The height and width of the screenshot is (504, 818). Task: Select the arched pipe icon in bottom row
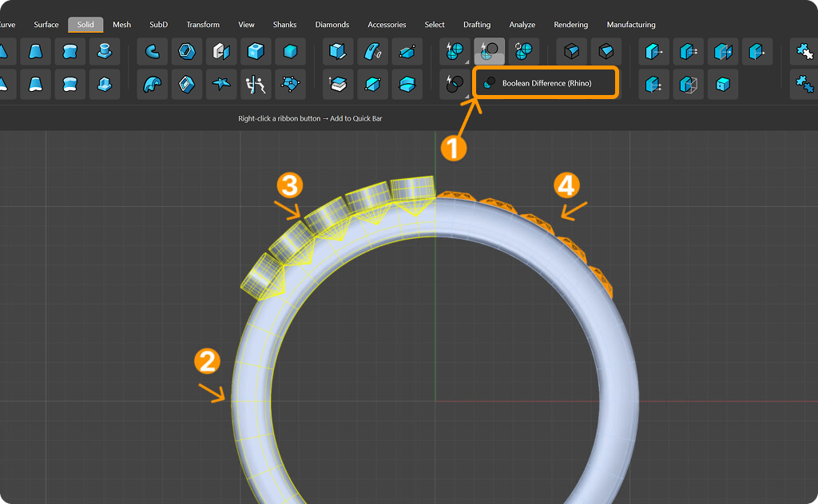pyautogui.click(x=153, y=84)
